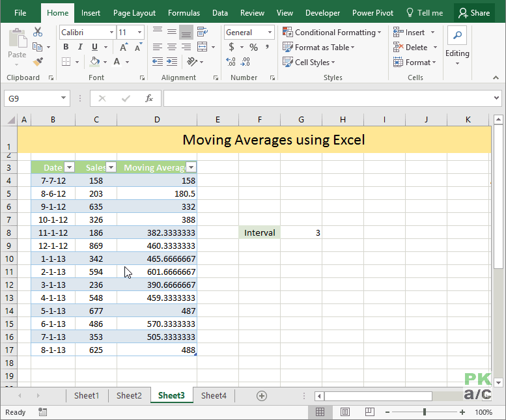Open Conditional Formatting menu
The width and height of the screenshot is (506, 420).
[332, 33]
